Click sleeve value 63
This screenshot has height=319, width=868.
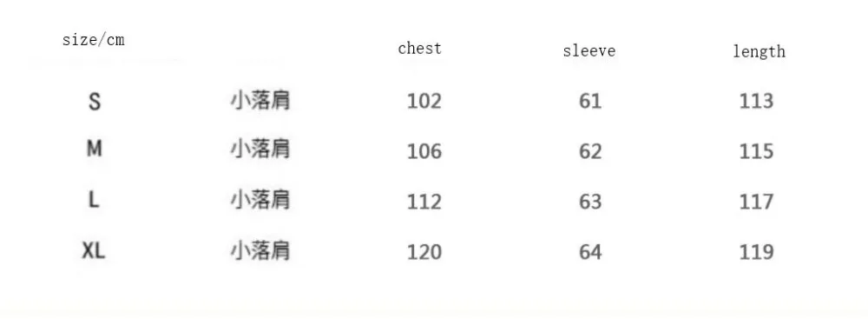tap(590, 202)
